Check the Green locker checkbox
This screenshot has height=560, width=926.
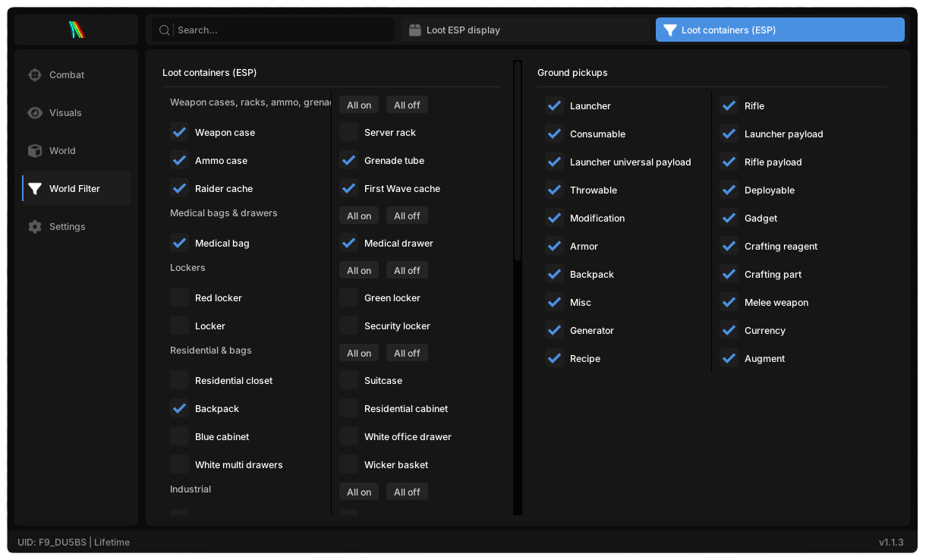[349, 297]
